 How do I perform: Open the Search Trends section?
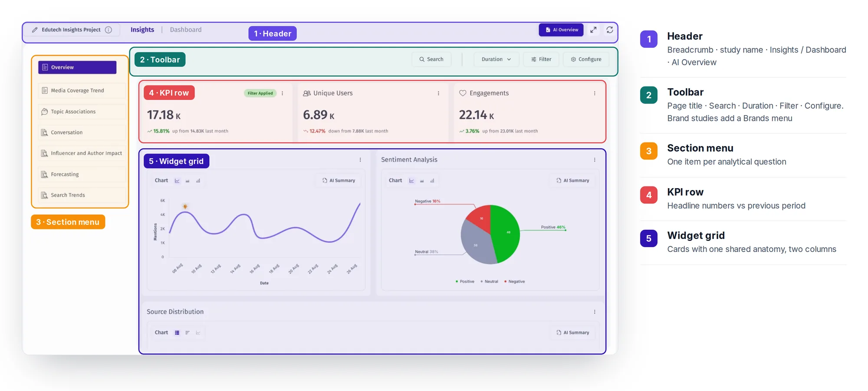pos(82,195)
